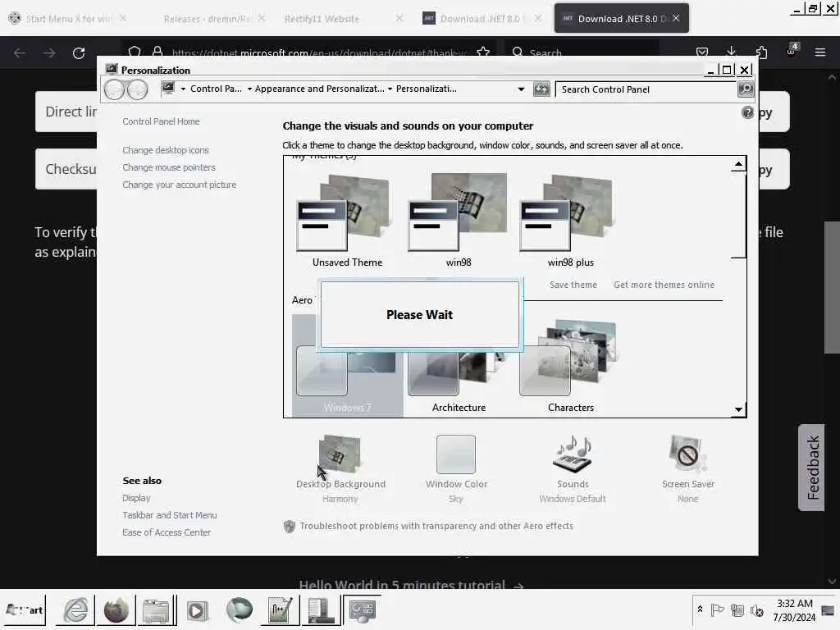840x630 pixels.
Task: Click the browser Search field
Action: click(x=582, y=52)
